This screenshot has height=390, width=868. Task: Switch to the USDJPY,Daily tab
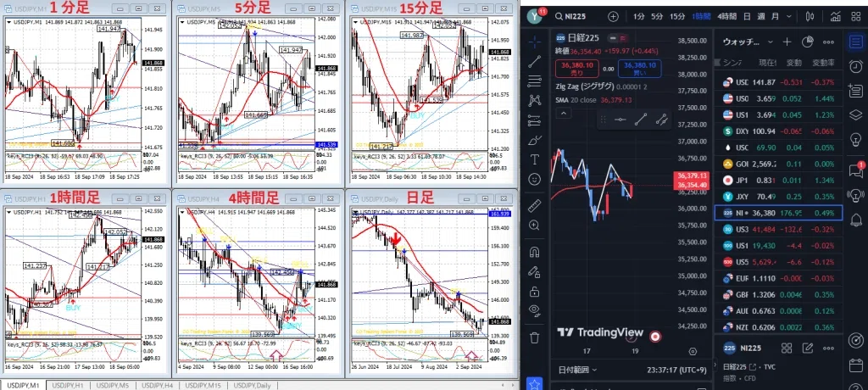[x=252, y=385]
